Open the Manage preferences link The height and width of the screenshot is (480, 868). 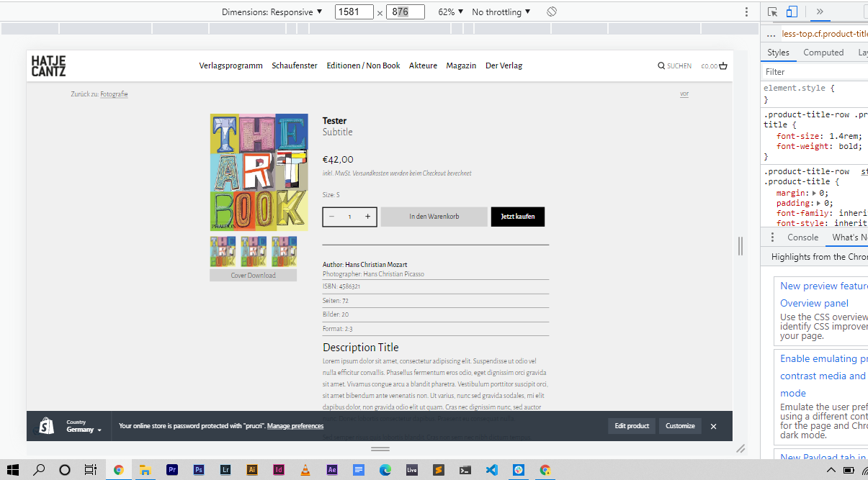[x=295, y=426]
